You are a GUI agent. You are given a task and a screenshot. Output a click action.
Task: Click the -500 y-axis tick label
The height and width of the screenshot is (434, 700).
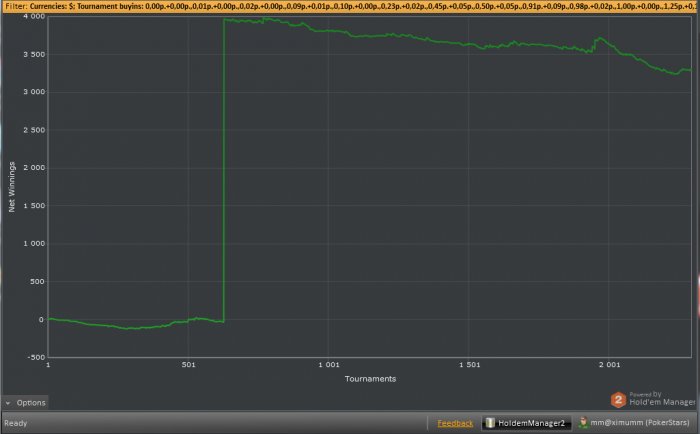point(34,357)
